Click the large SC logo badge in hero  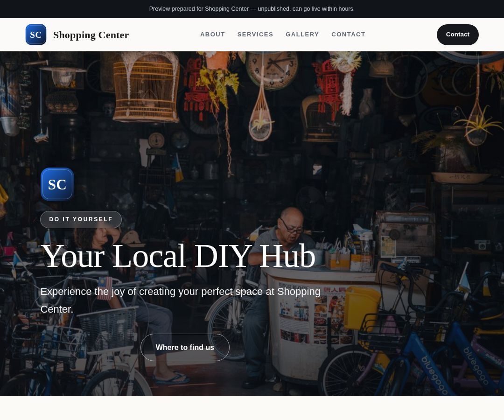pyautogui.click(x=57, y=184)
